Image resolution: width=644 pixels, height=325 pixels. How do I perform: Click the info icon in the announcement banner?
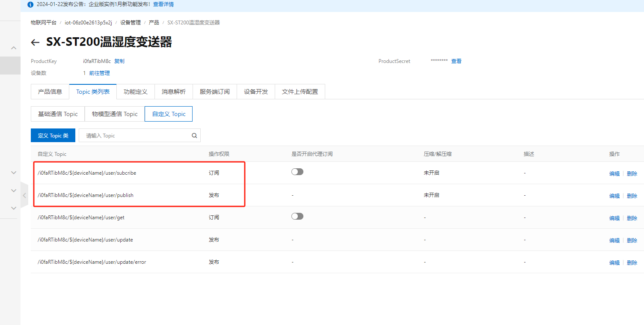point(30,5)
